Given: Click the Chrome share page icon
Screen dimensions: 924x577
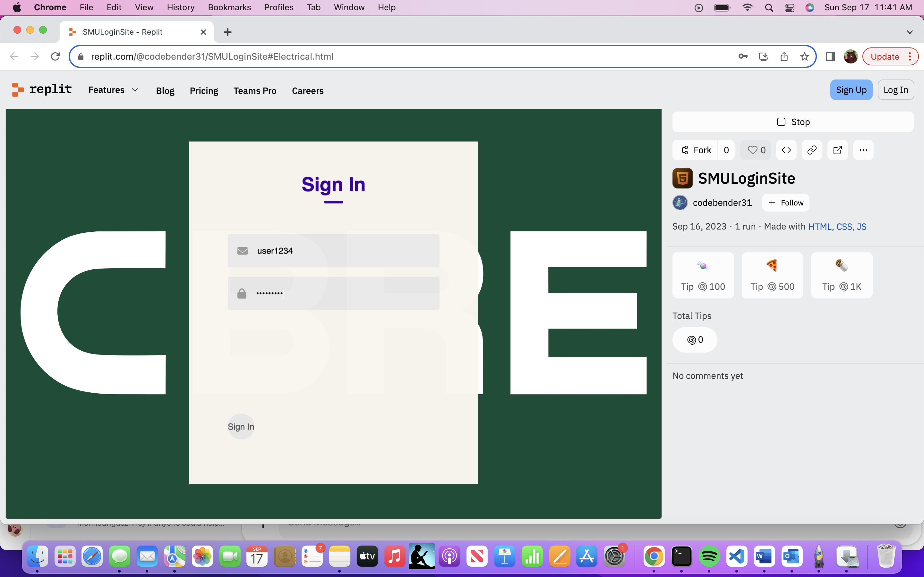Looking at the screenshot, I should click(x=784, y=56).
